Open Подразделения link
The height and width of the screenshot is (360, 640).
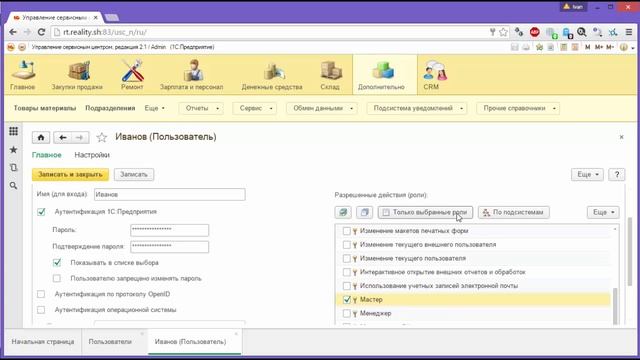(110, 108)
